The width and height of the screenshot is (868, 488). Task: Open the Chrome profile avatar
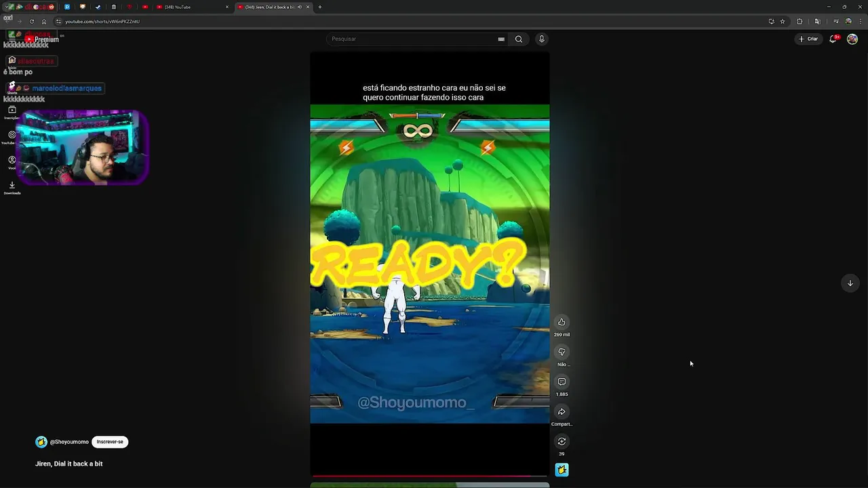848,21
